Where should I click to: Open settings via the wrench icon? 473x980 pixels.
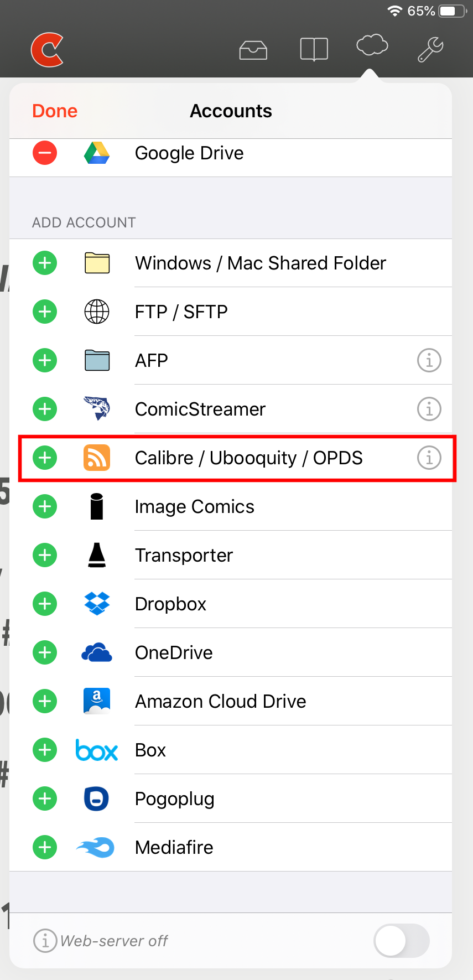pyautogui.click(x=430, y=49)
